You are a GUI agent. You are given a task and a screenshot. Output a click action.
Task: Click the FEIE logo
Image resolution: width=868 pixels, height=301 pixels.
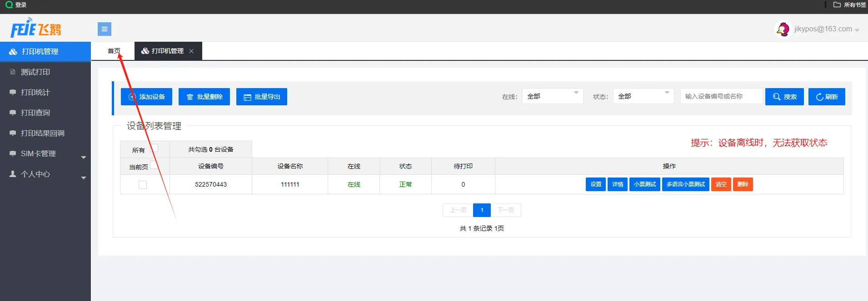pyautogui.click(x=36, y=28)
